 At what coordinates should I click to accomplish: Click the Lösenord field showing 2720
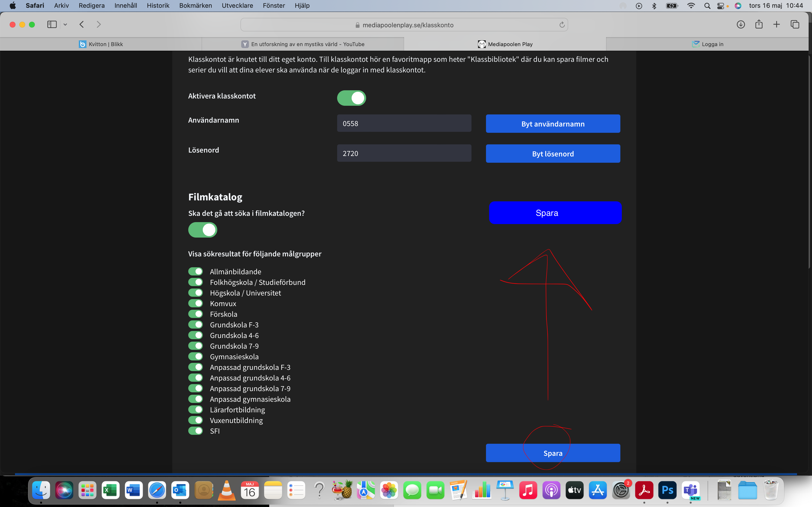point(404,154)
